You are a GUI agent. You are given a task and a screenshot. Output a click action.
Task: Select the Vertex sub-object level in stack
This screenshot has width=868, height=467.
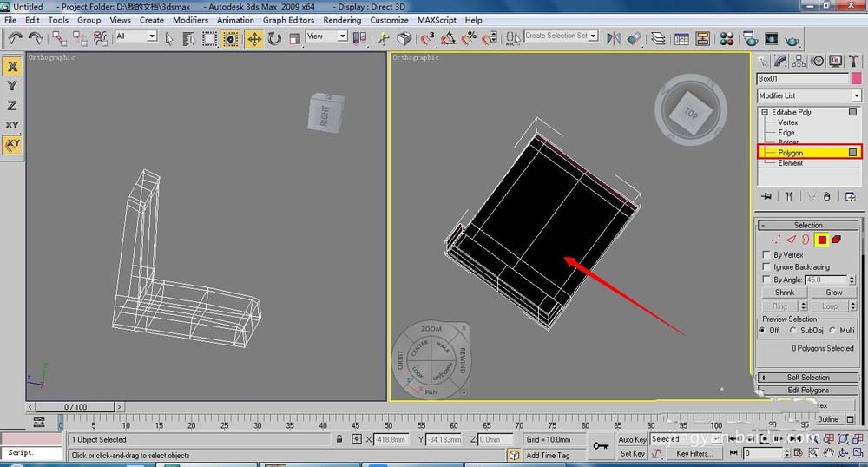click(x=788, y=122)
